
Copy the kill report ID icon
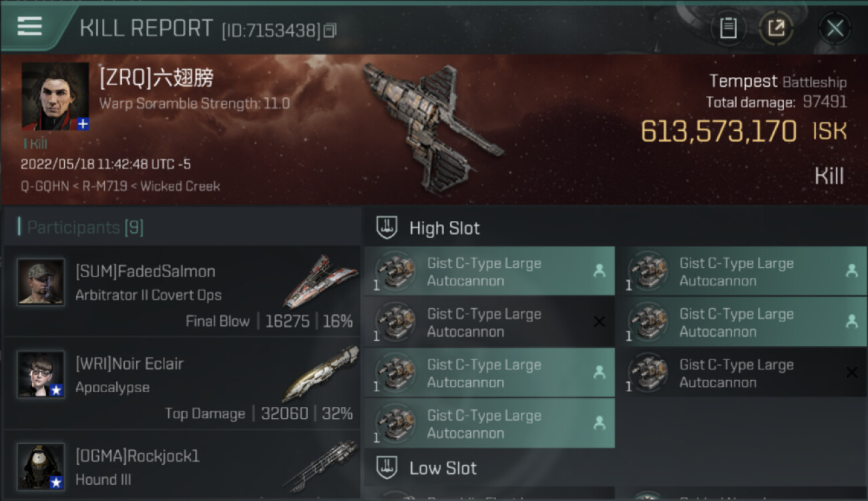(x=331, y=31)
